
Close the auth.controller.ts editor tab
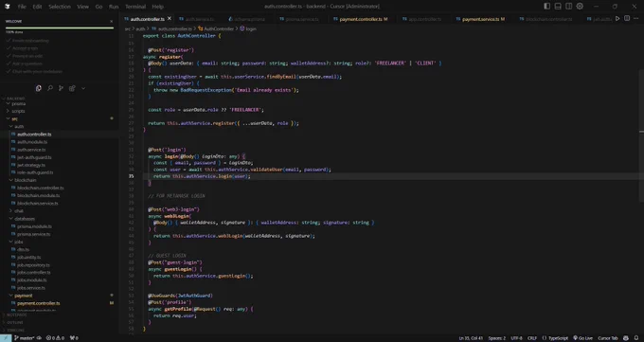tap(170, 19)
